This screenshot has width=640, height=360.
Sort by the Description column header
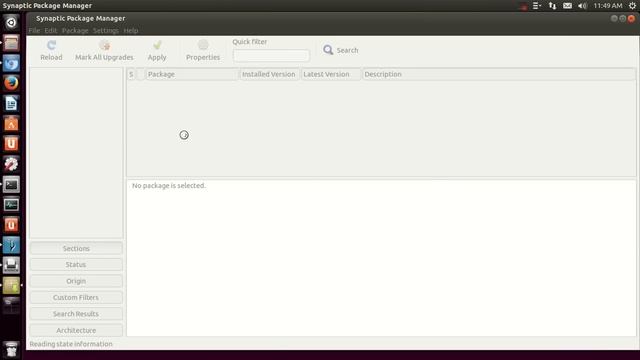pyautogui.click(x=499, y=74)
